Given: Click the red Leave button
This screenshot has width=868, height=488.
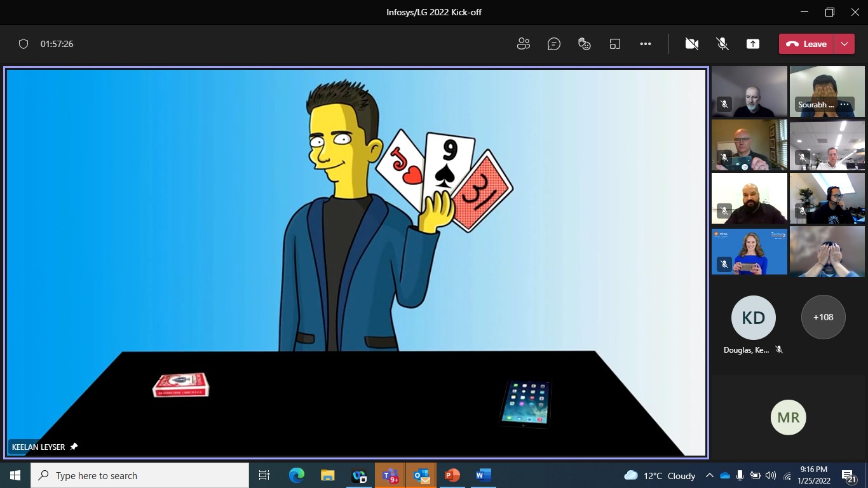Looking at the screenshot, I should tap(806, 44).
